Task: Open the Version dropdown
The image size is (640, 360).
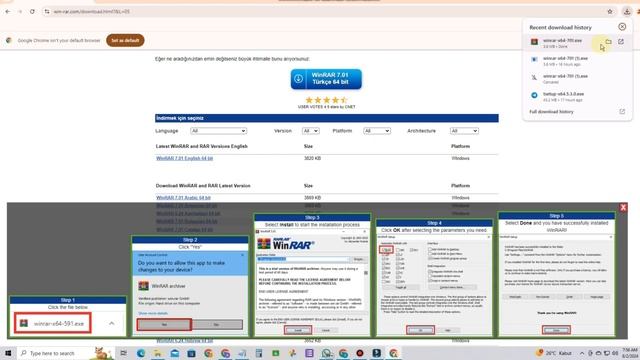Action: point(311,131)
